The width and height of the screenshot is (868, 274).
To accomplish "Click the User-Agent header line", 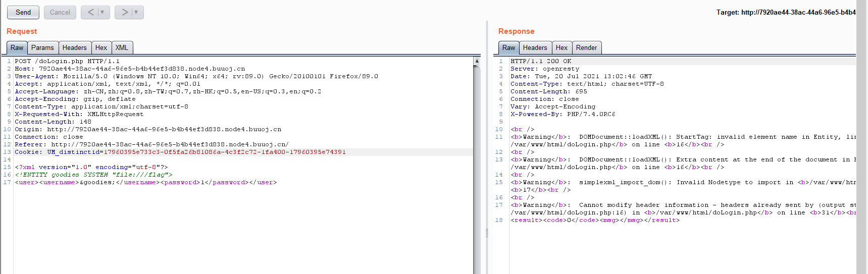I will [x=196, y=76].
